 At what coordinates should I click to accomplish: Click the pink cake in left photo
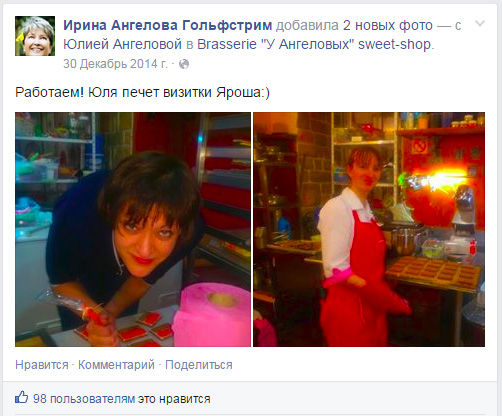click(x=213, y=314)
